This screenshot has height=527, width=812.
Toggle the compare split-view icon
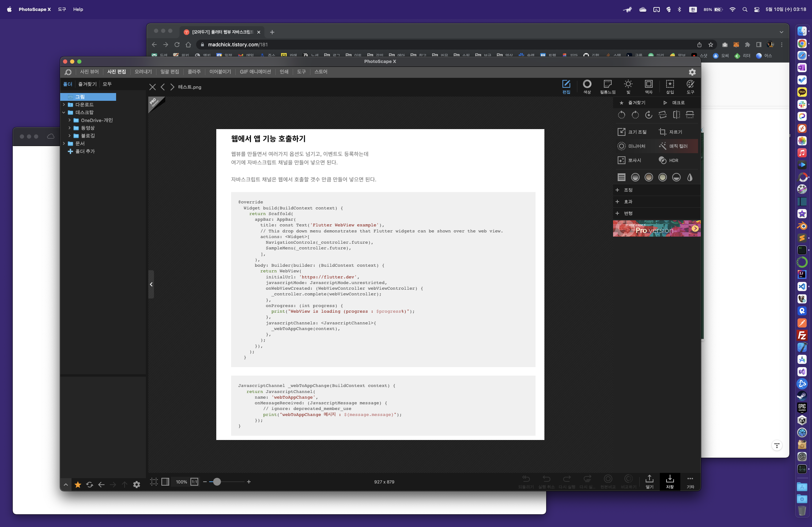[x=165, y=482]
